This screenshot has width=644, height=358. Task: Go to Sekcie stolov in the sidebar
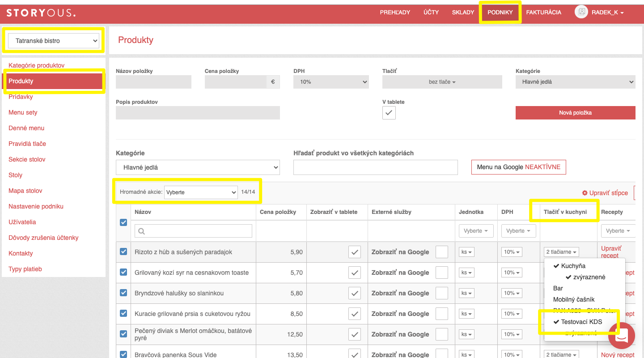27,159
